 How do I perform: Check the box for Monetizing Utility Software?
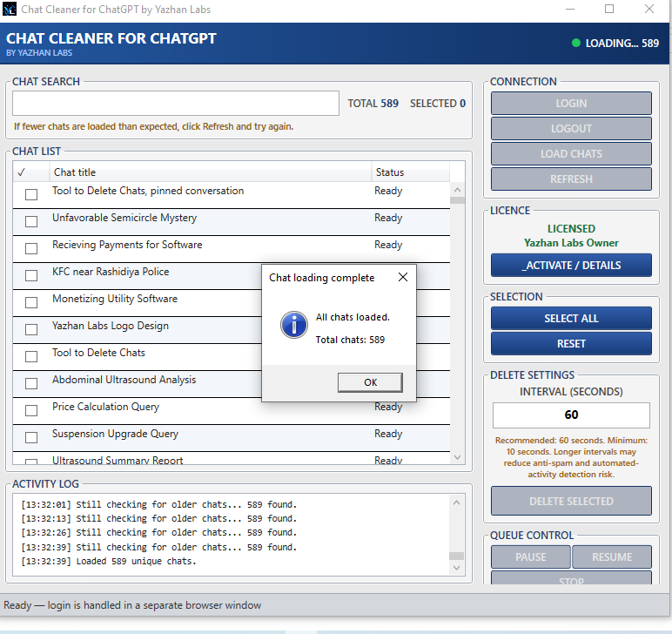pyautogui.click(x=31, y=303)
